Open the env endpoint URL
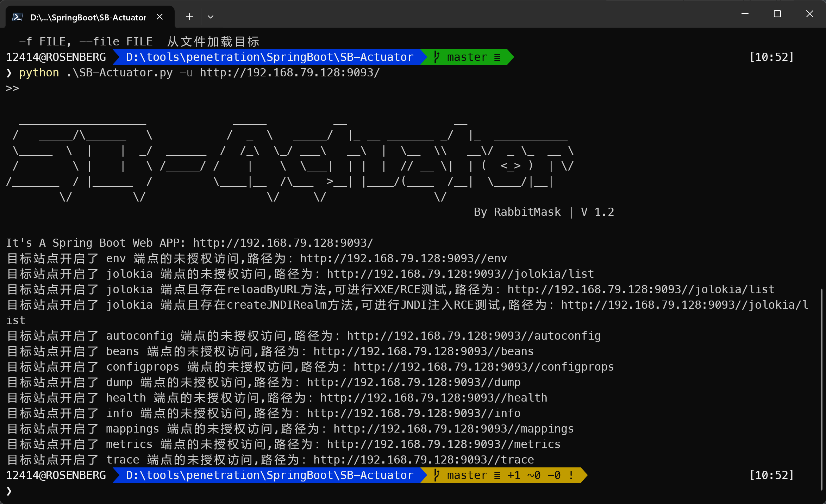This screenshot has height=504, width=826. pyautogui.click(x=403, y=259)
